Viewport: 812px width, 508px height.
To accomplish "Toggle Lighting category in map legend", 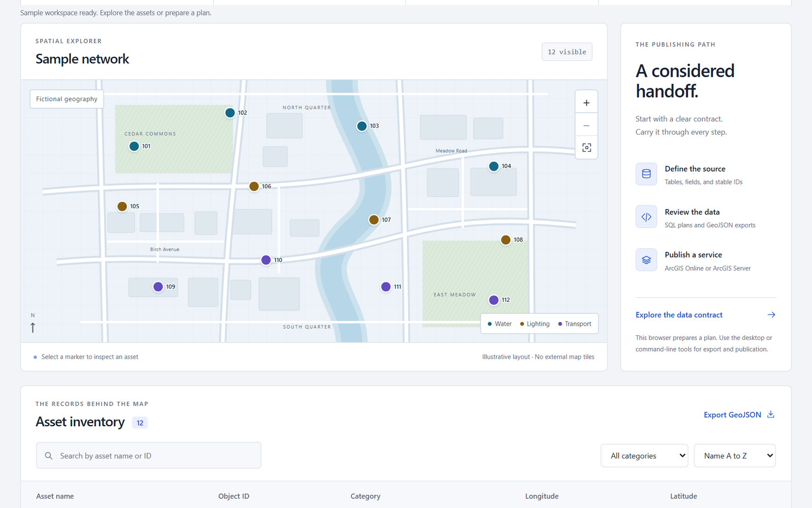I will tap(534, 324).
